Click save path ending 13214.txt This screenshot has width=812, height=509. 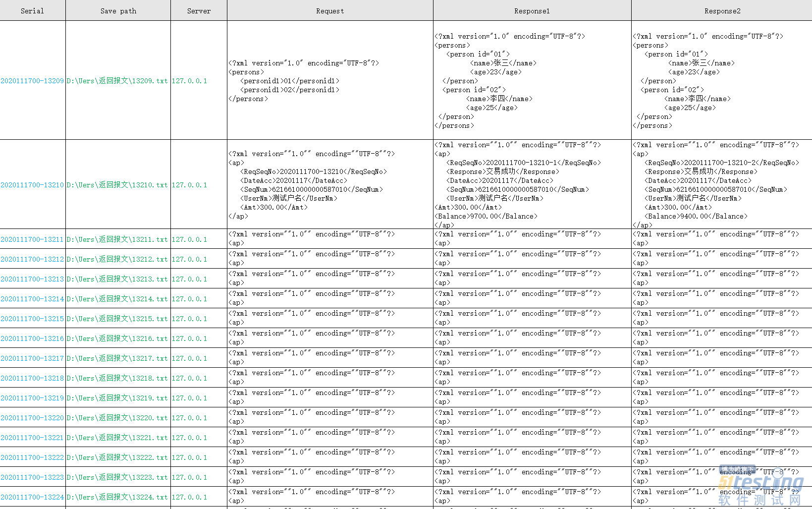[117, 299]
